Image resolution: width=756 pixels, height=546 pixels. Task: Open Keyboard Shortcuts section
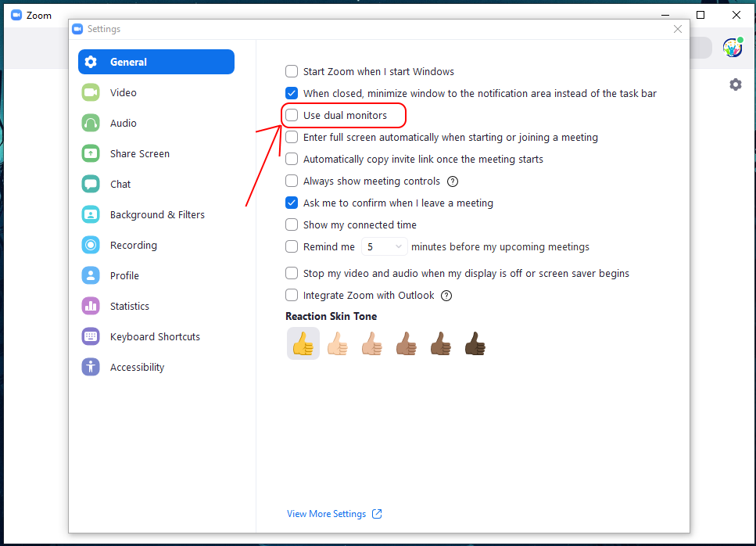(156, 336)
